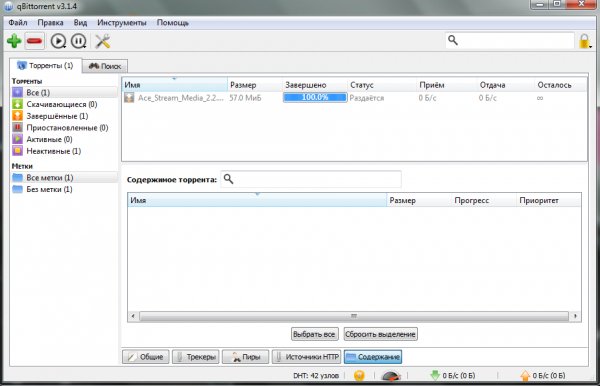The image size is (600, 386).
Task: Pause torrents with the pause toolbar icon
Action: click(79, 41)
